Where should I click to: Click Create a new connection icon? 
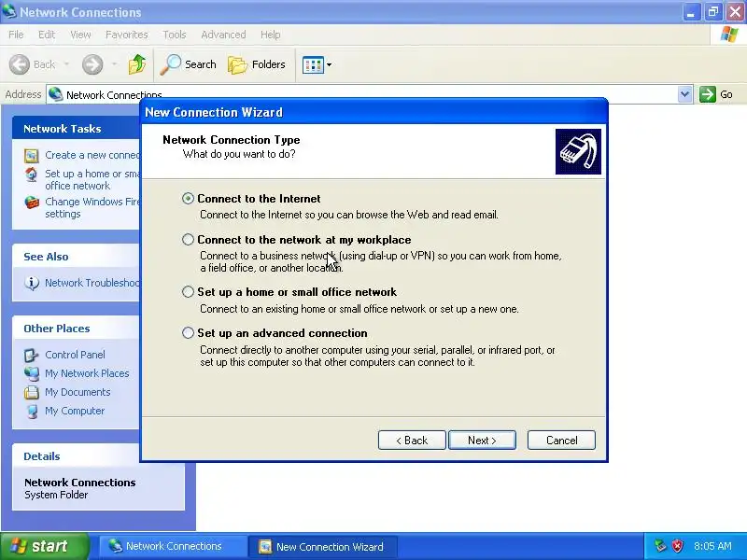pyautogui.click(x=32, y=156)
